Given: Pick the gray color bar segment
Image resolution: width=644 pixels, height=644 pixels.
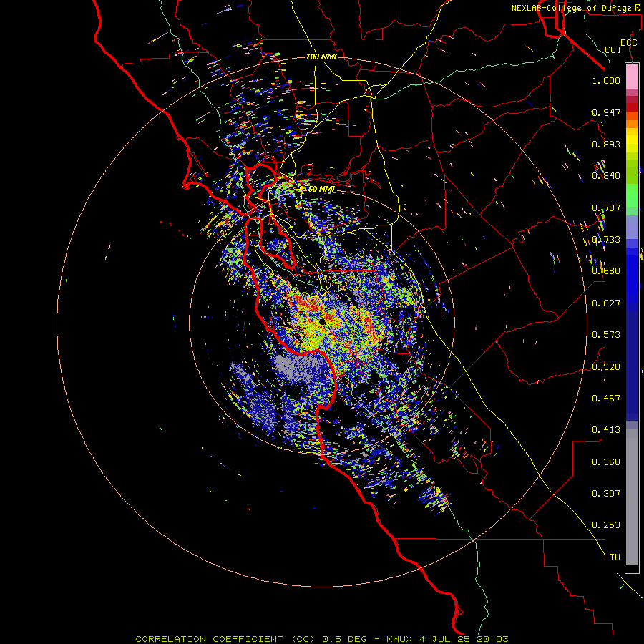Looking at the screenshot, I should pyautogui.click(x=632, y=497).
